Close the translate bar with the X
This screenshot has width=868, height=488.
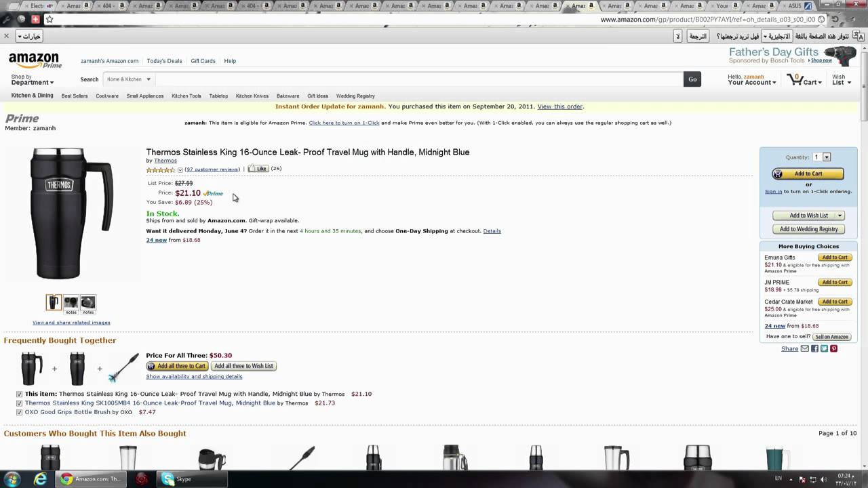[6, 36]
